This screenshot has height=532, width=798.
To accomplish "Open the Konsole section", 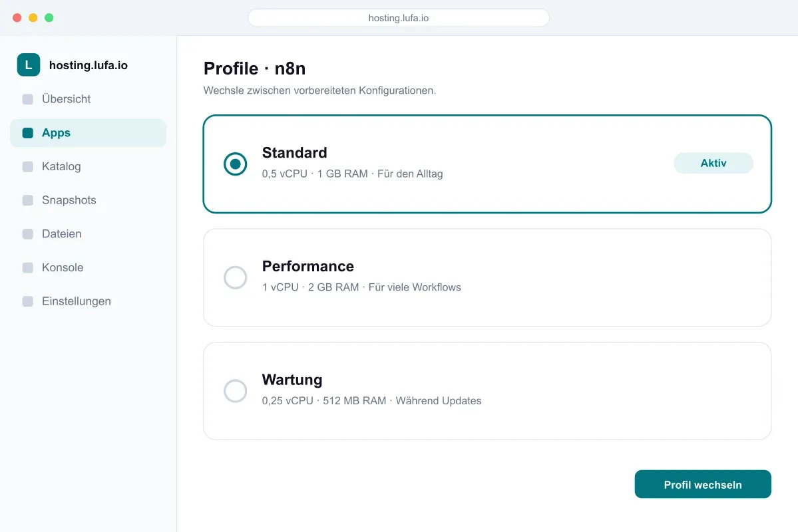I will (x=88, y=267).
